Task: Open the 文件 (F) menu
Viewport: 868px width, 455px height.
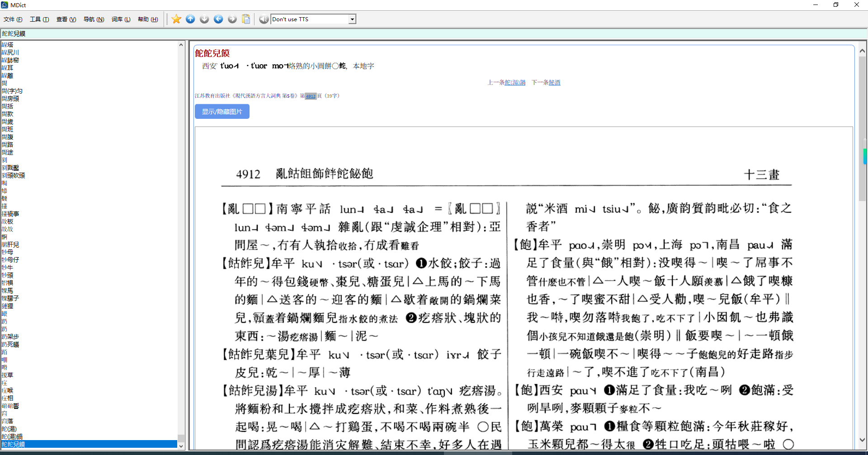Action: coord(13,19)
